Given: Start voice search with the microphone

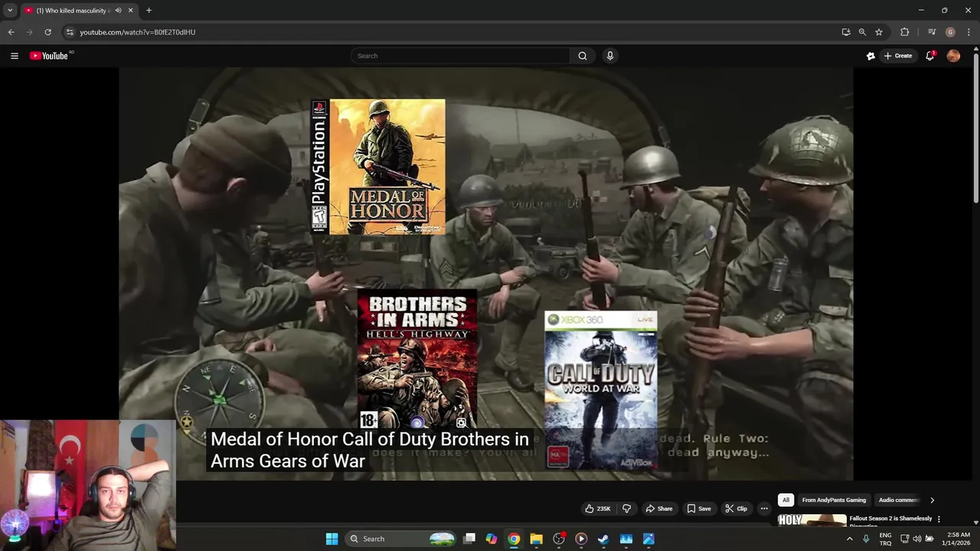Looking at the screenshot, I should coord(610,56).
